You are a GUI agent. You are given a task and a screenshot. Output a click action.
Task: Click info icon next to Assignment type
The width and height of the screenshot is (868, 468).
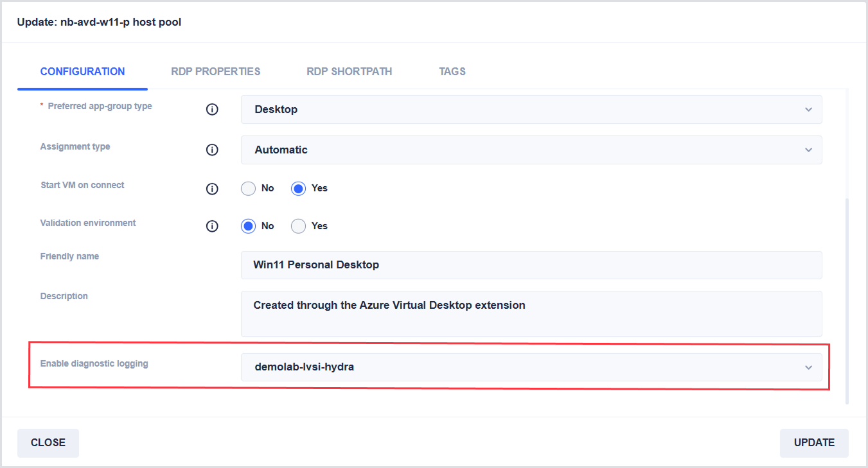tap(212, 150)
